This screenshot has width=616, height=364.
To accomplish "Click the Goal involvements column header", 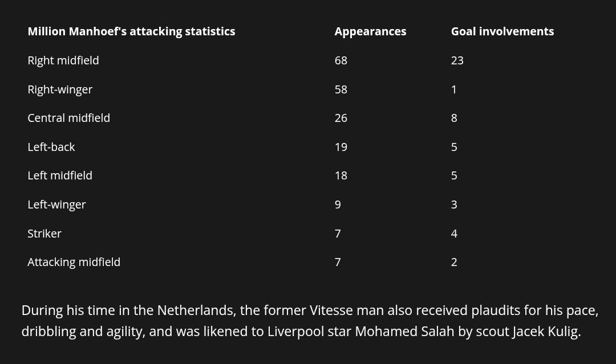I will tap(502, 32).
